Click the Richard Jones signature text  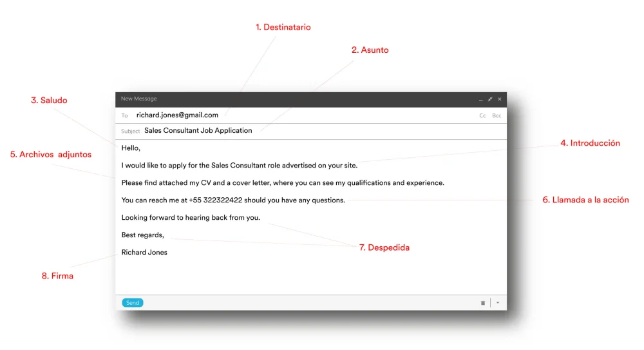144,253
